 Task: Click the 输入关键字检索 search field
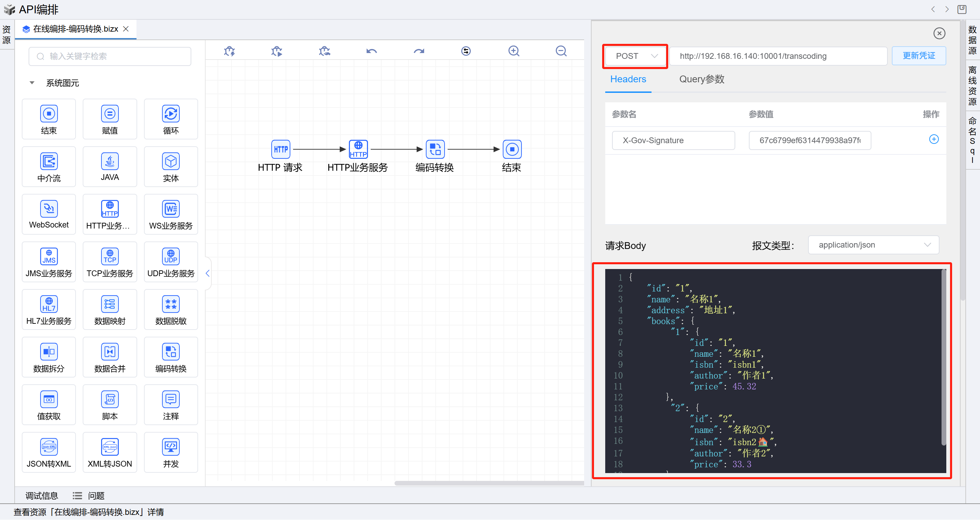110,56
